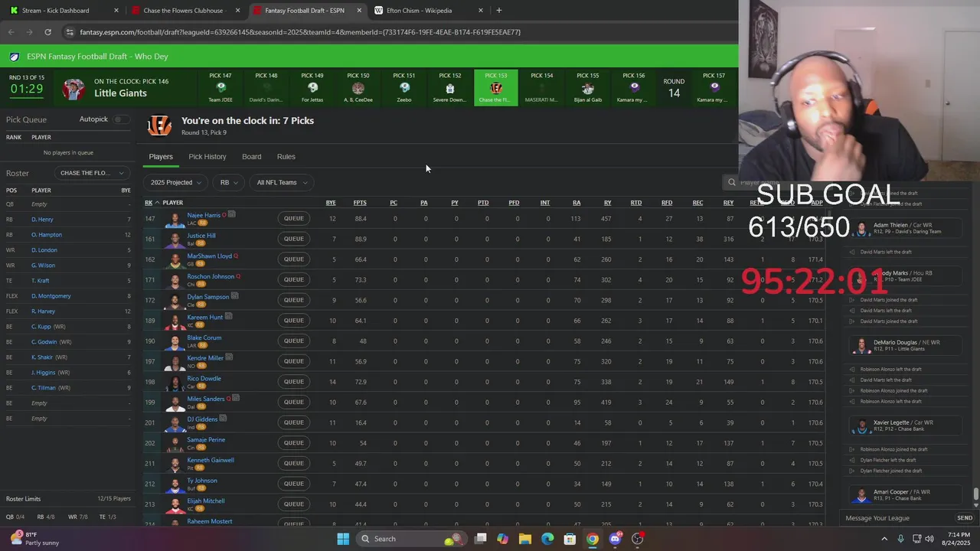980x551 pixels.
Task: Show hidden system tray icons
Action: click(885, 539)
